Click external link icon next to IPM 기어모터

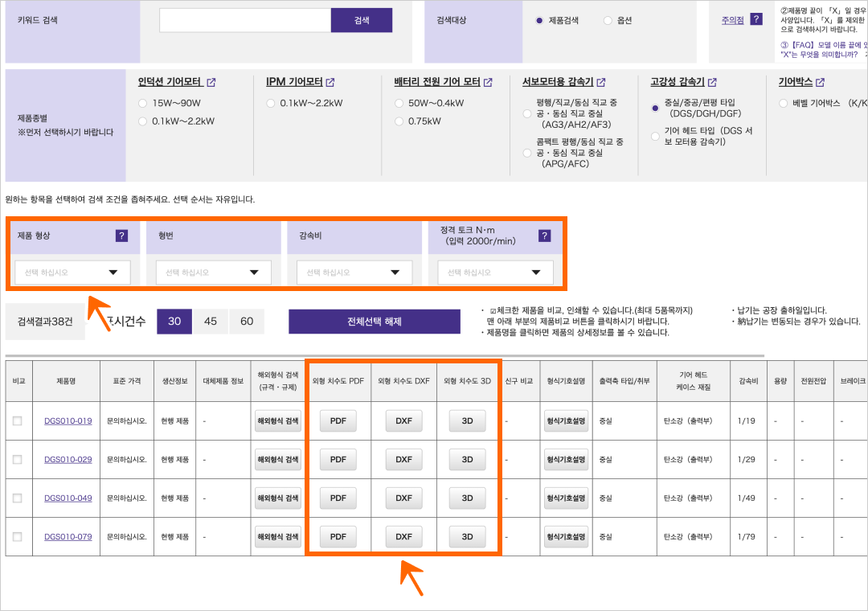[330, 83]
